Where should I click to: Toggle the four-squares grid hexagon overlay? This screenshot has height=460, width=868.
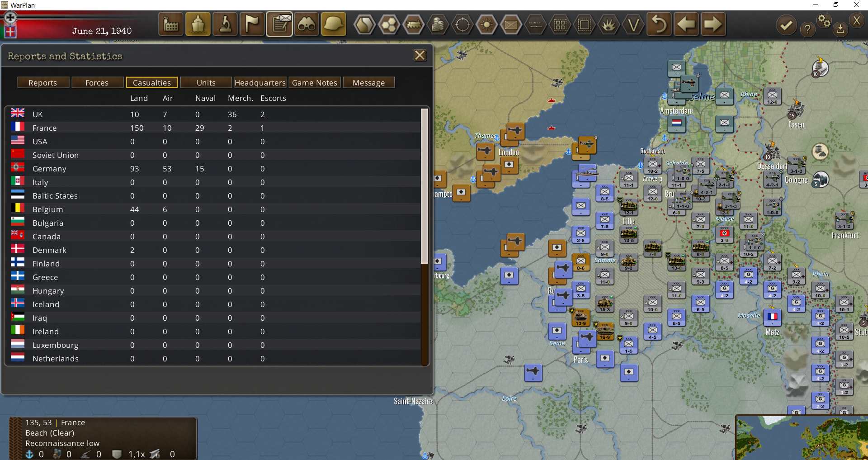[560, 24]
